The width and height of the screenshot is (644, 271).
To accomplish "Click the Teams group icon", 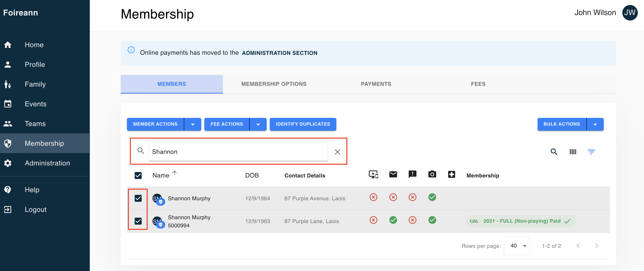I will (8, 124).
